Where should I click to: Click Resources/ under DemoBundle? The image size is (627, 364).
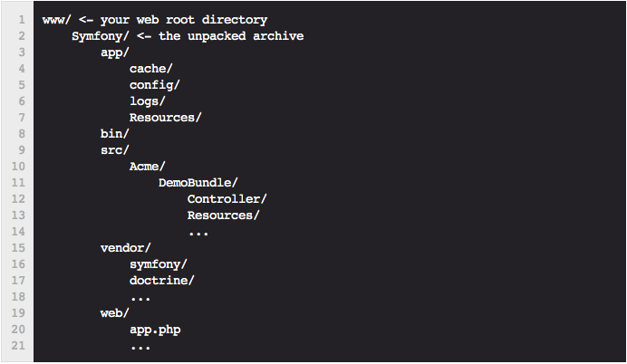coord(223,216)
